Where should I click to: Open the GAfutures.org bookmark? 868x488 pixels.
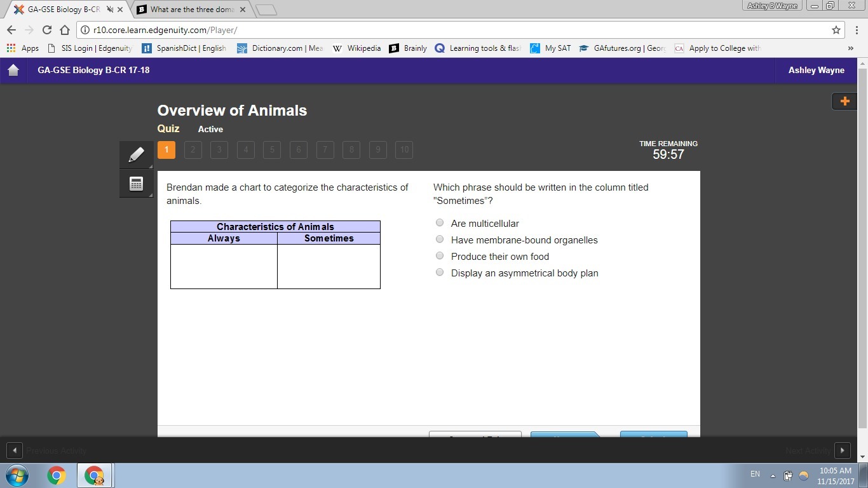pyautogui.click(x=622, y=48)
